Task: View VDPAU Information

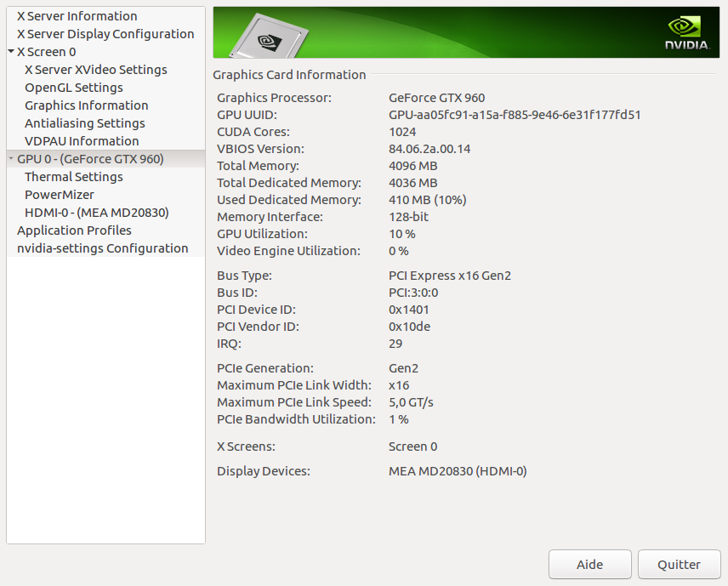Action: [82, 141]
